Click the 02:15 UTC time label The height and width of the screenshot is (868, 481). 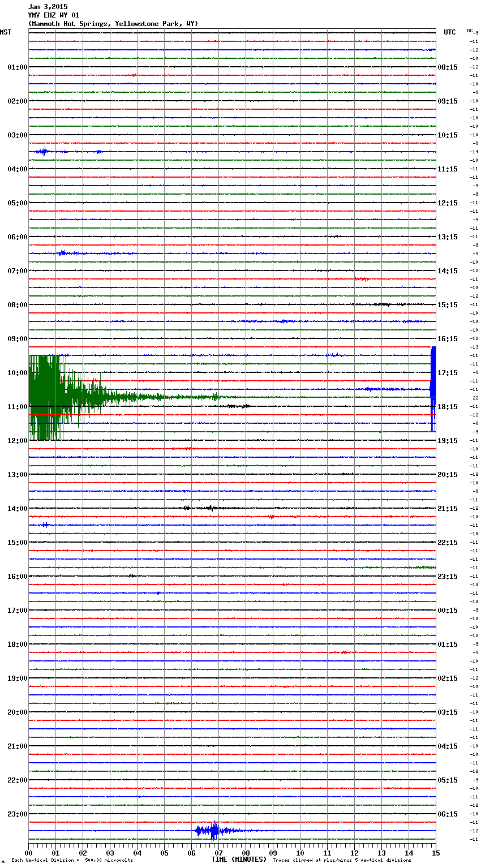click(448, 678)
